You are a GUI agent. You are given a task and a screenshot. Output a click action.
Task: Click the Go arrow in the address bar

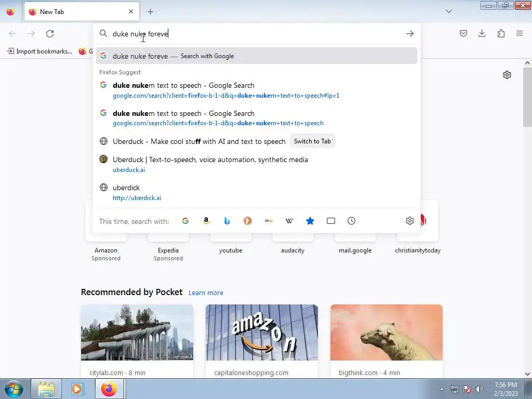[409, 34]
